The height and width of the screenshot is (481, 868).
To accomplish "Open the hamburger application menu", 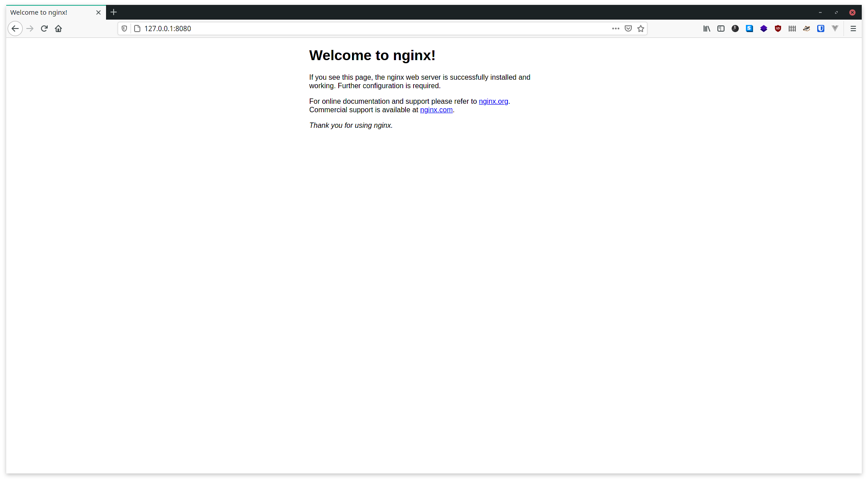I will point(853,29).
